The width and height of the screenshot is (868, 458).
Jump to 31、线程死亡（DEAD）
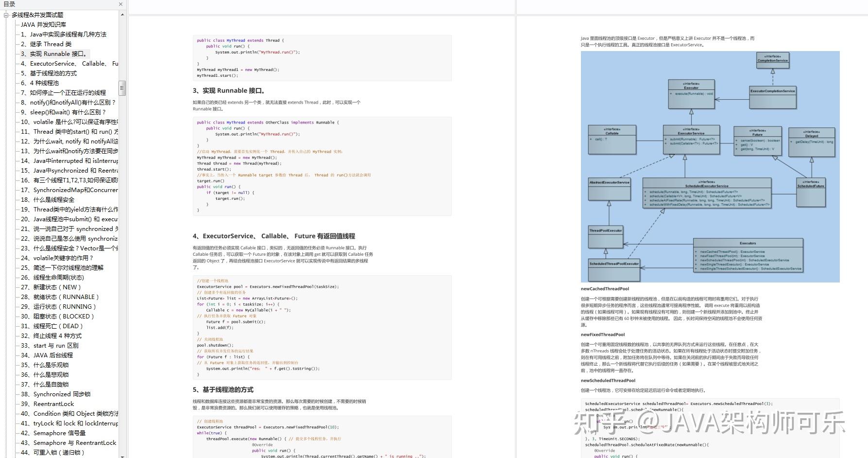pos(52,326)
